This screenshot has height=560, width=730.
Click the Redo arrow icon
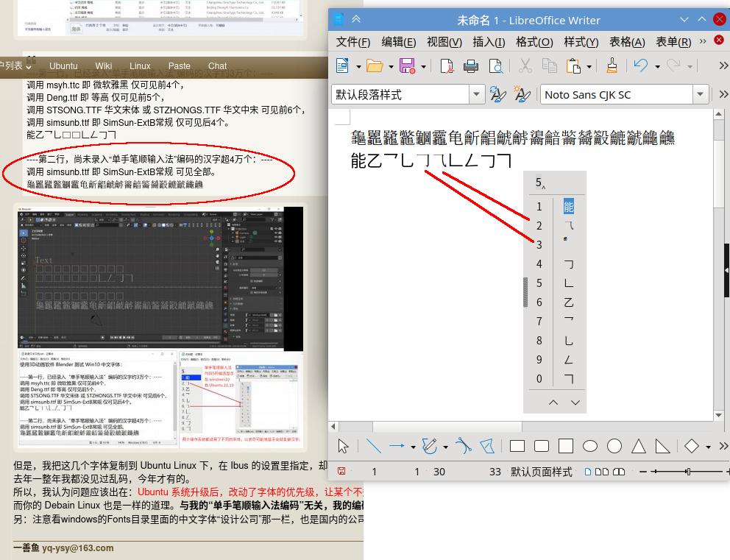coord(673,65)
